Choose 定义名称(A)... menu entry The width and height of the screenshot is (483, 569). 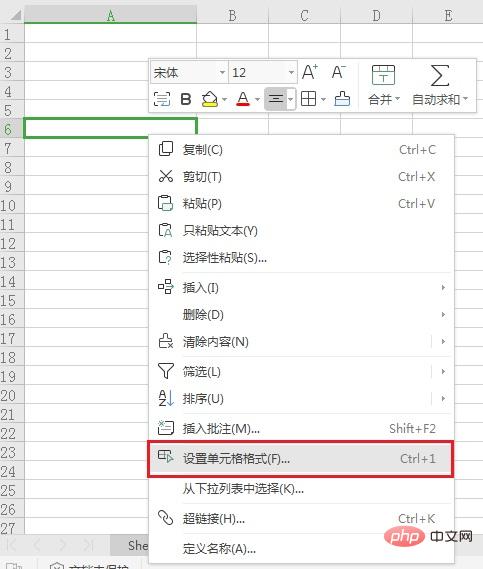point(301,549)
